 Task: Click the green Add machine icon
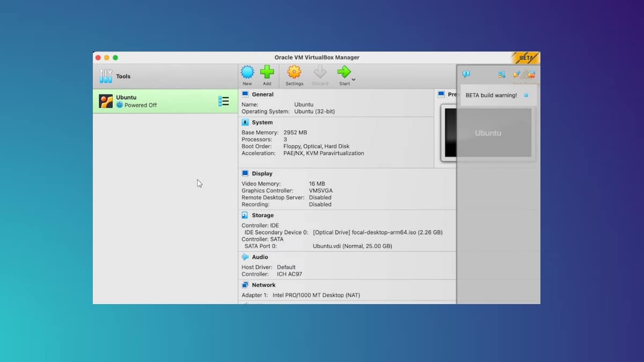click(x=267, y=72)
